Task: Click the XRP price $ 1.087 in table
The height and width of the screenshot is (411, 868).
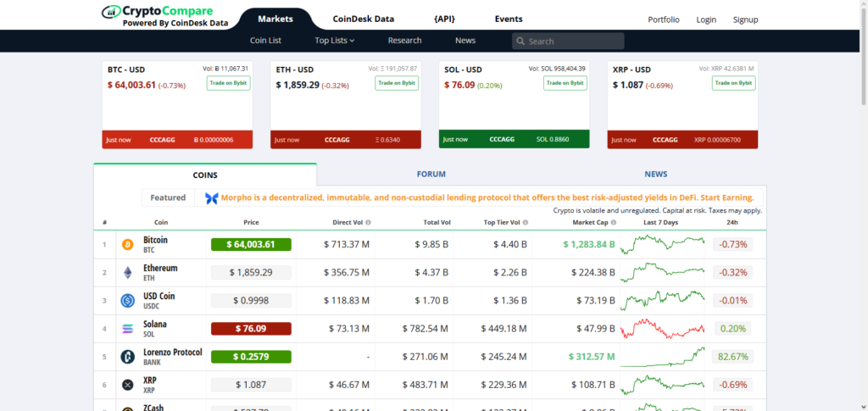Action: click(x=251, y=385)
